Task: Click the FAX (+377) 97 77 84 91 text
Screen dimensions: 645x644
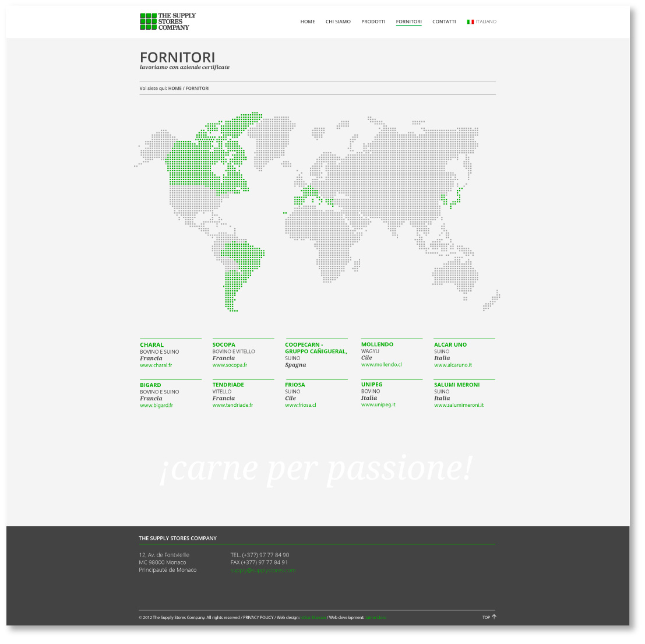Action: [x=259, y=562]
